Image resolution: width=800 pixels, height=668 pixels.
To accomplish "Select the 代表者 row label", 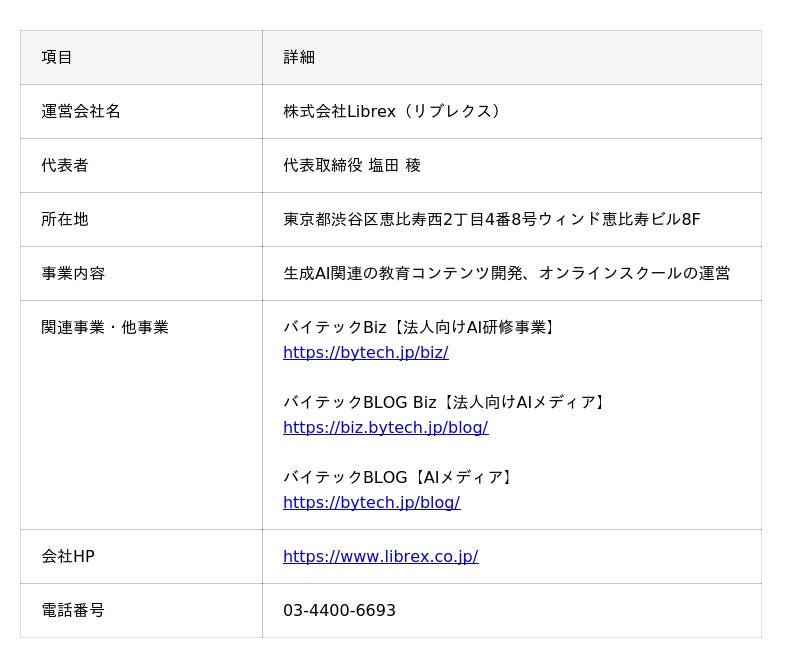I will [x=65, y=165].
